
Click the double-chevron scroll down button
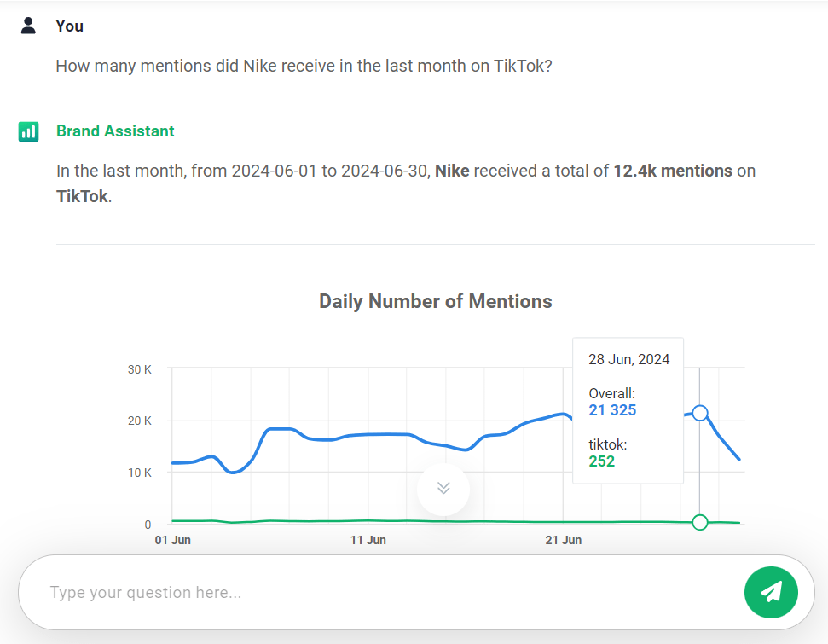443,489
